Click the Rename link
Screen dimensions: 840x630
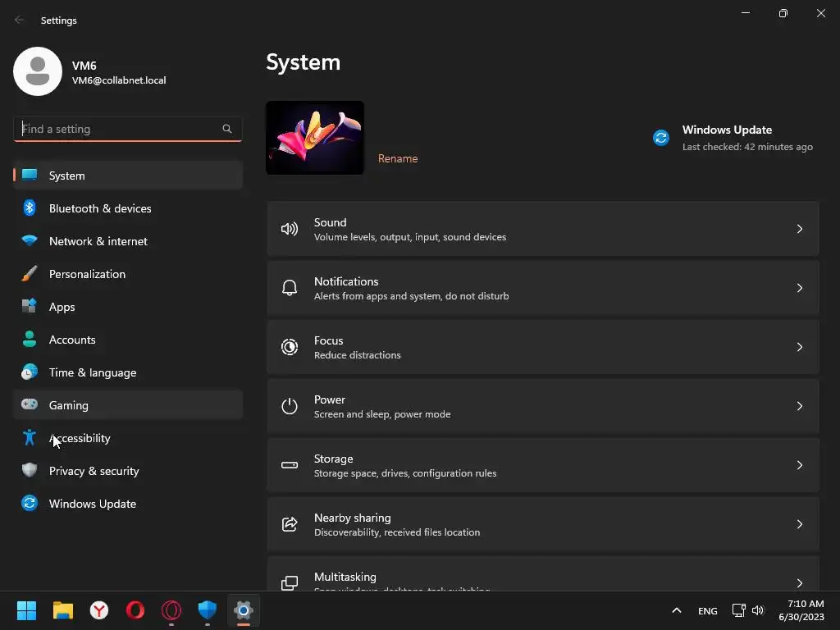(x=398, y=158)
